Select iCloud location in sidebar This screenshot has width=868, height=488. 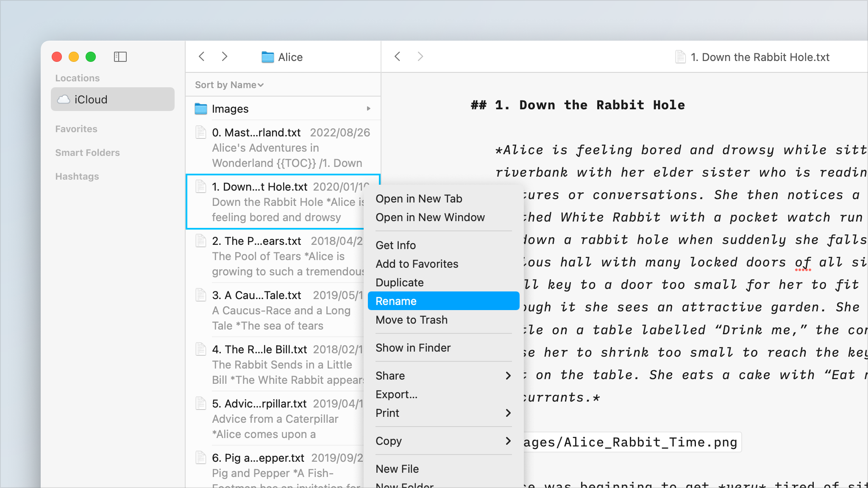[x=113, y=99]
